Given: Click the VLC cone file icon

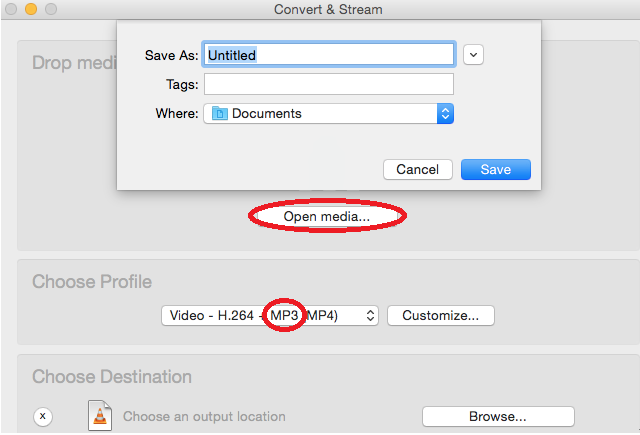Looking at the screenshot, I should (x=100, y=415).
